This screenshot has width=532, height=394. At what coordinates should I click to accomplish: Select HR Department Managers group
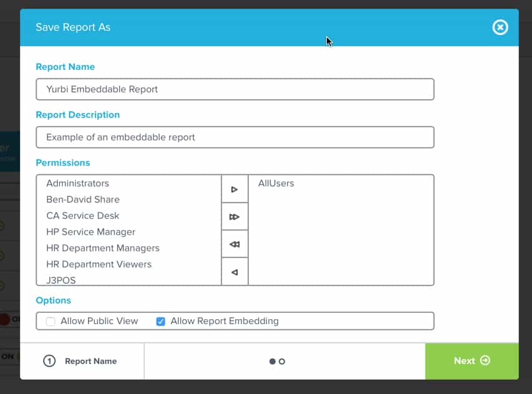click(103, 248)
